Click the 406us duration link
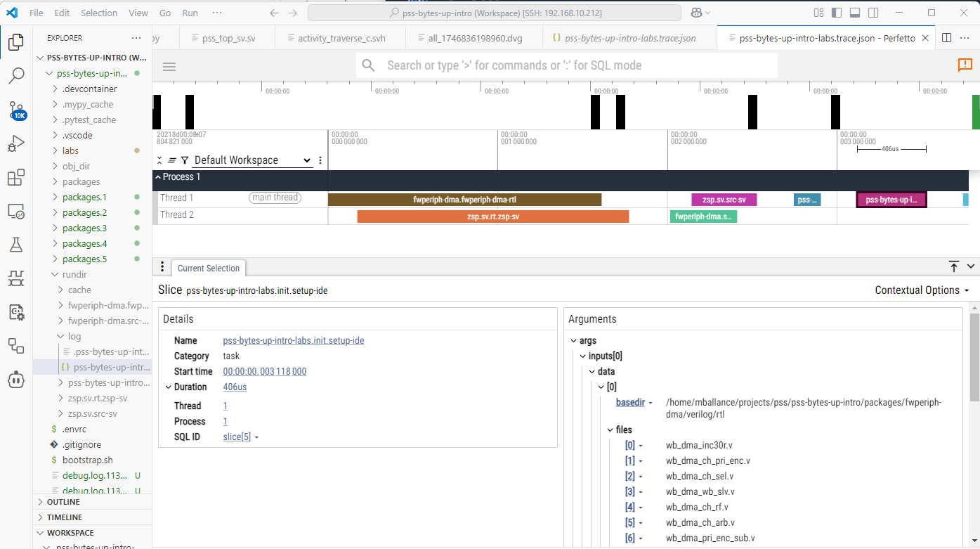This screenshot has height=549, width=980. click(235, 387)
